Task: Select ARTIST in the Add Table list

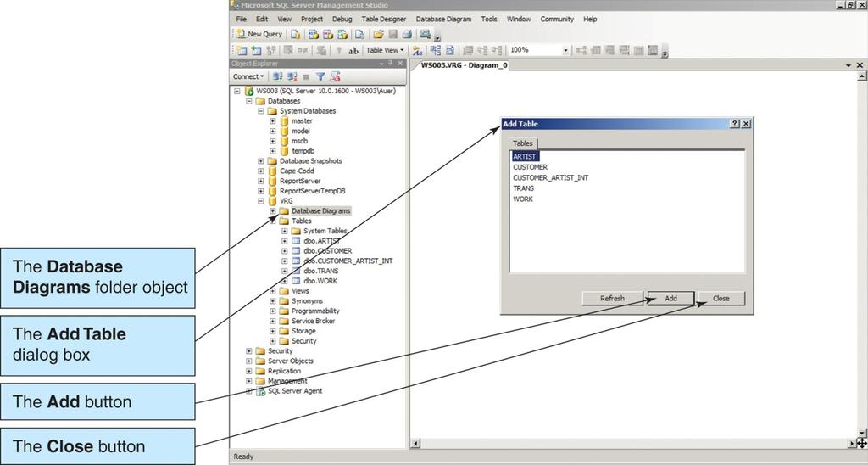Action: (524, 157)
